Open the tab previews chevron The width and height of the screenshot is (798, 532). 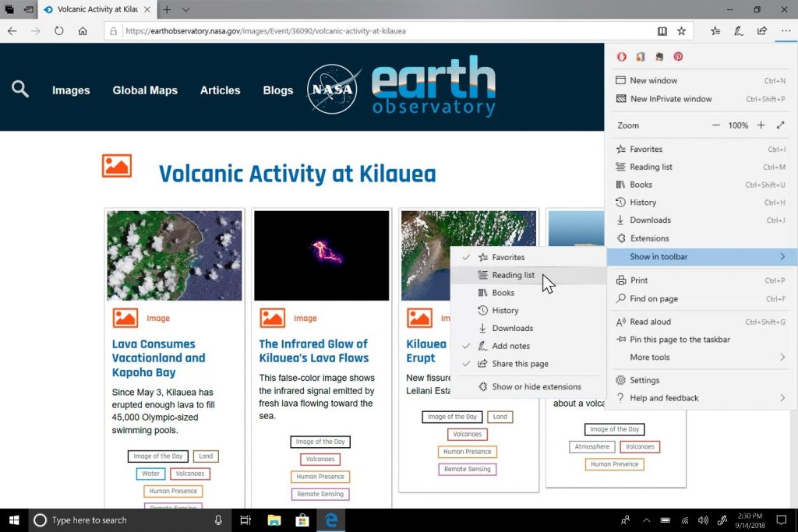coord(185,9)
